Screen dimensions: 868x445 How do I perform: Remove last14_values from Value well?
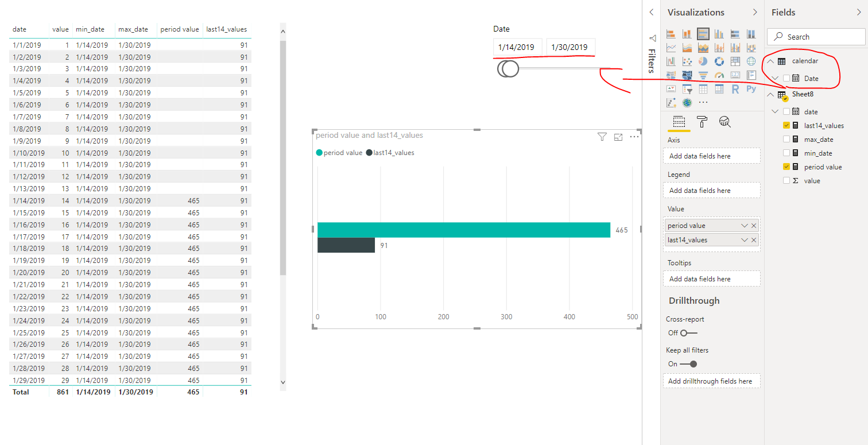(754, 240)
